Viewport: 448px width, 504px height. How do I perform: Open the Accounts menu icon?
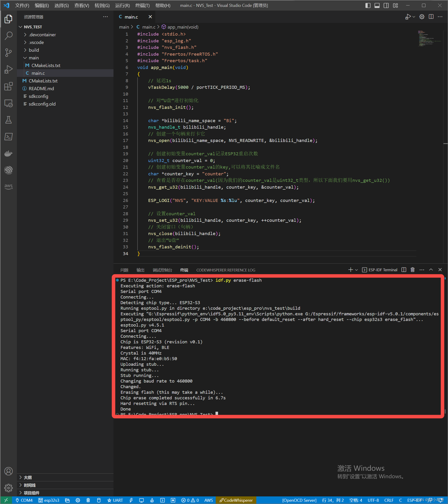click(8, 471)
